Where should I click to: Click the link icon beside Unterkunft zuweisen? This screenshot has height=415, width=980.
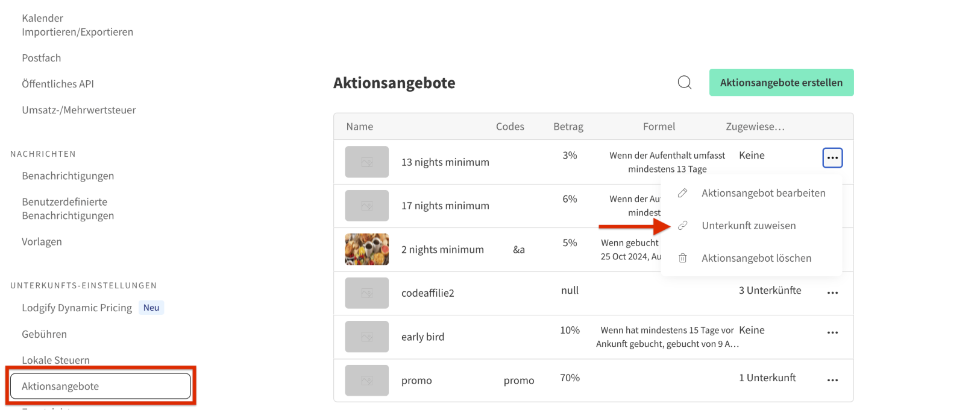pyautogui.click(x=683, y=226)
